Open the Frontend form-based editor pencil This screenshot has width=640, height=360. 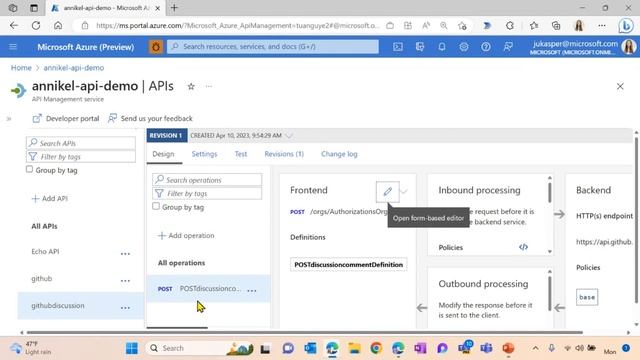pyautogui.click(x=387, y=191)
